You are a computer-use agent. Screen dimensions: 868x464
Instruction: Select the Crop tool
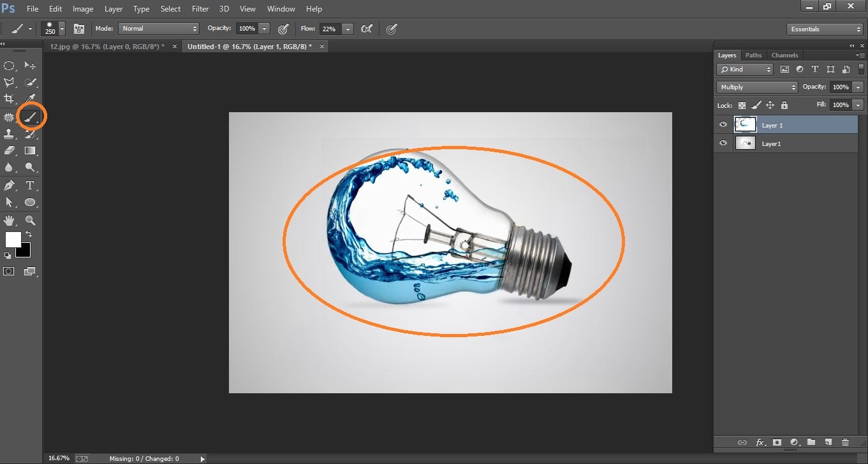9,99
